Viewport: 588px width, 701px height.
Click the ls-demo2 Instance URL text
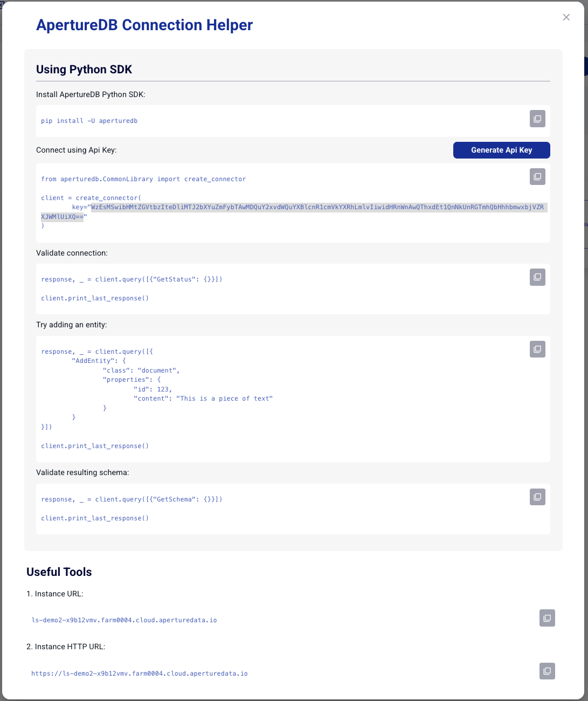pyautogui.click(x=124, y=620)
